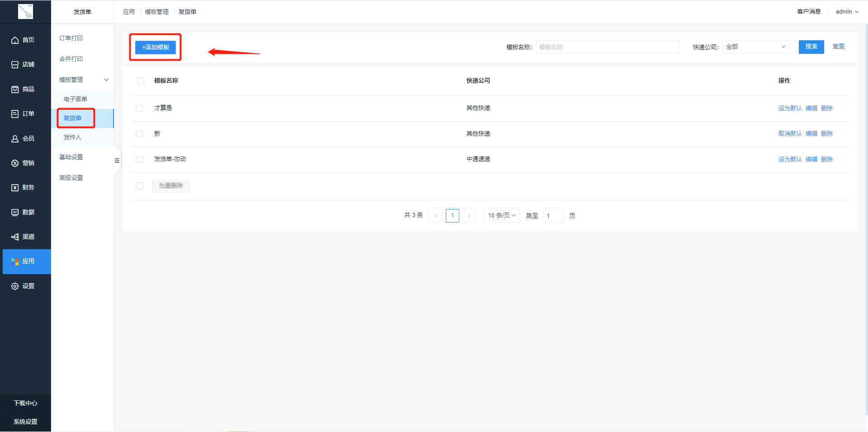Open the 电子面单 submenu item
The width and height of the screenshot is (868, 432).
(x=75, y=99)
